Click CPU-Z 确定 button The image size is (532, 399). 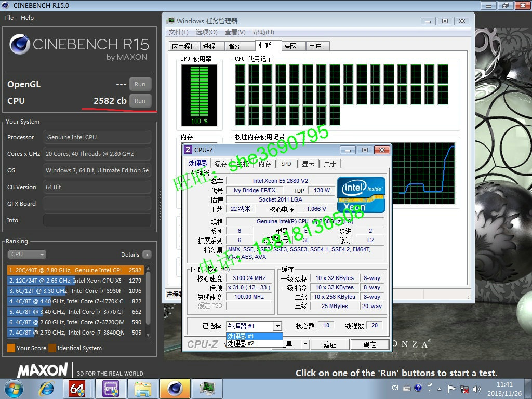(x=369, y=344)
